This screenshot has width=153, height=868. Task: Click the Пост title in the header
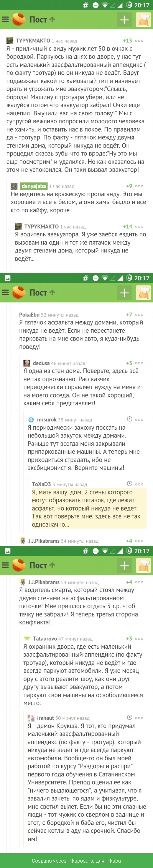(x=37, y=20)
